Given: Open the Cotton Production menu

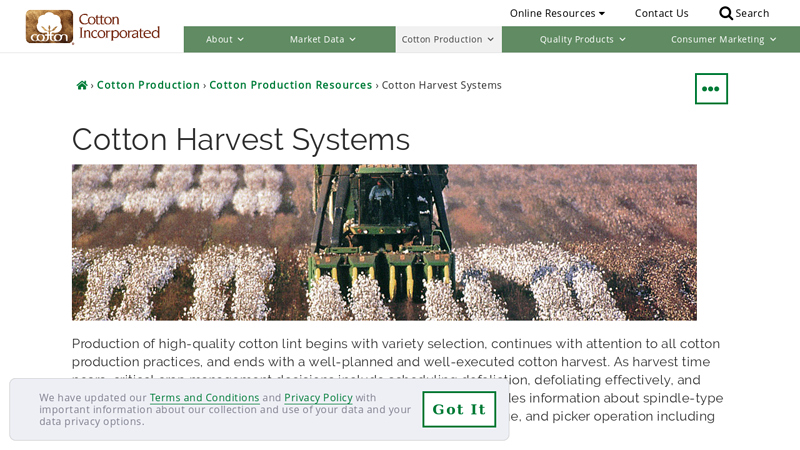Looking at the screenshot, I should coord(448,39).
